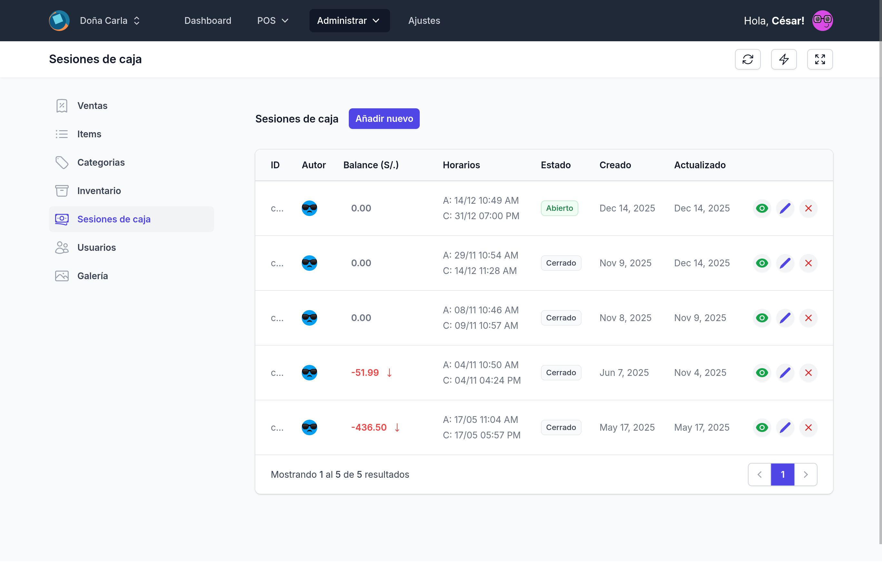Image resolution: width=882 pixels, height=588 pixels.
Task: Edit the Abierto session with pencil icon
Action: 785,208
